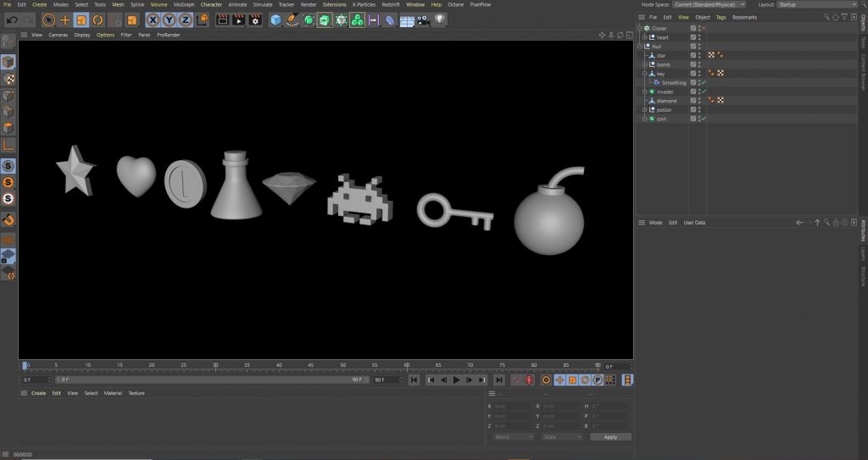Screen dimensions: 868x460
Task: Click the star object's texture tag
Action: pos(711,55)
